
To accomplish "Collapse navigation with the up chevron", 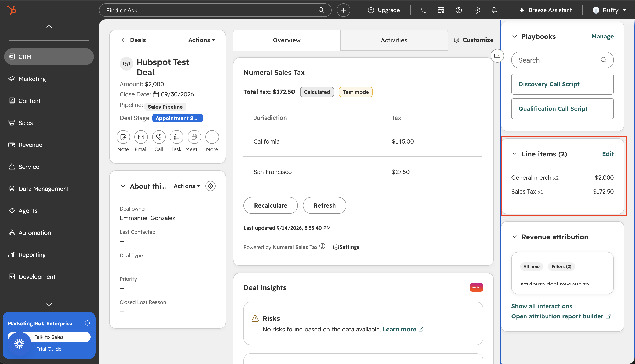I will pyautogui.click(x=49, y=26).
